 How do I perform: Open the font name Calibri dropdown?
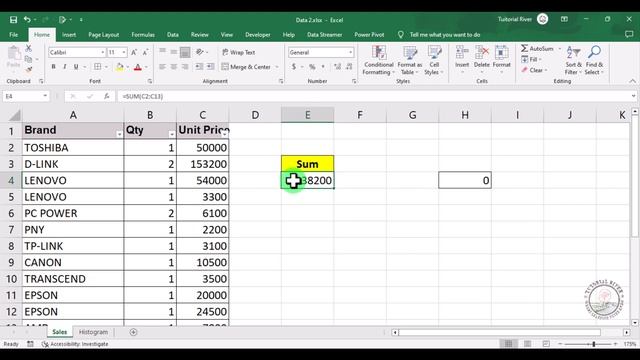coord(102,52)
